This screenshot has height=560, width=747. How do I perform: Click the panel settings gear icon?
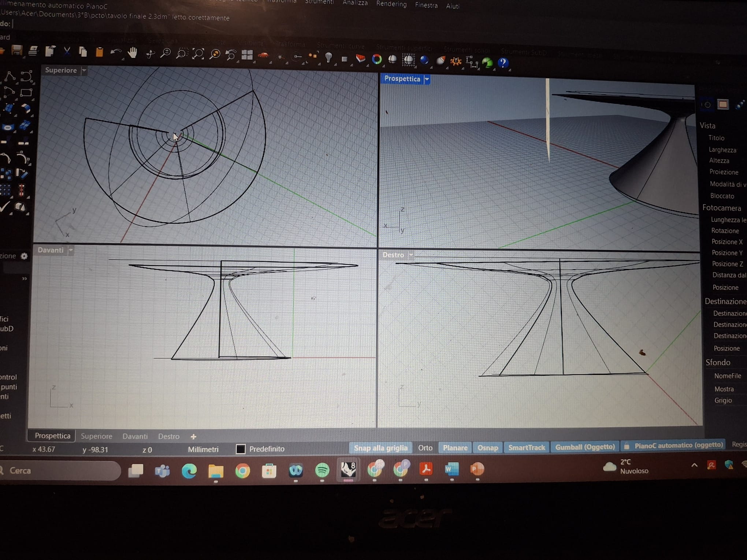coord(24,256)
